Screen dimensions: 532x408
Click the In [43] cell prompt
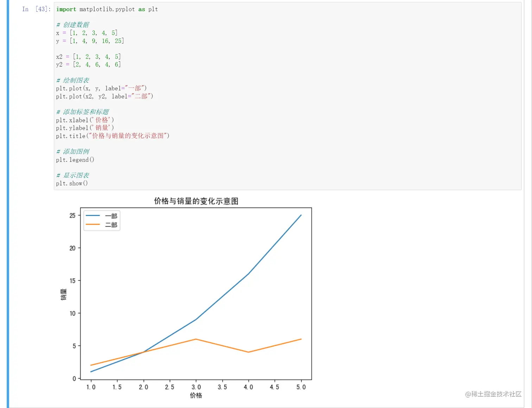[36, 9]
